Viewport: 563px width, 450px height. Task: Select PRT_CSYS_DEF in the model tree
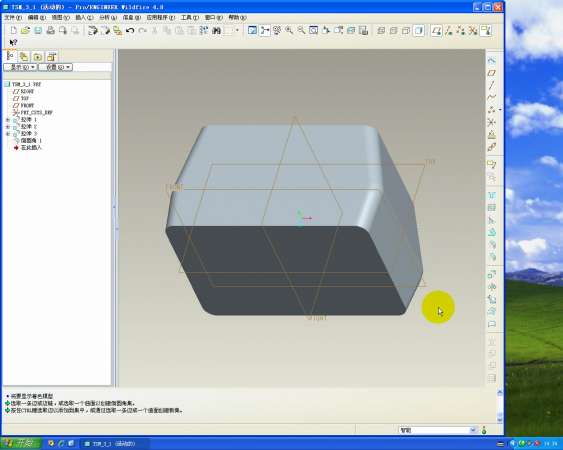(x=33, y=112)
